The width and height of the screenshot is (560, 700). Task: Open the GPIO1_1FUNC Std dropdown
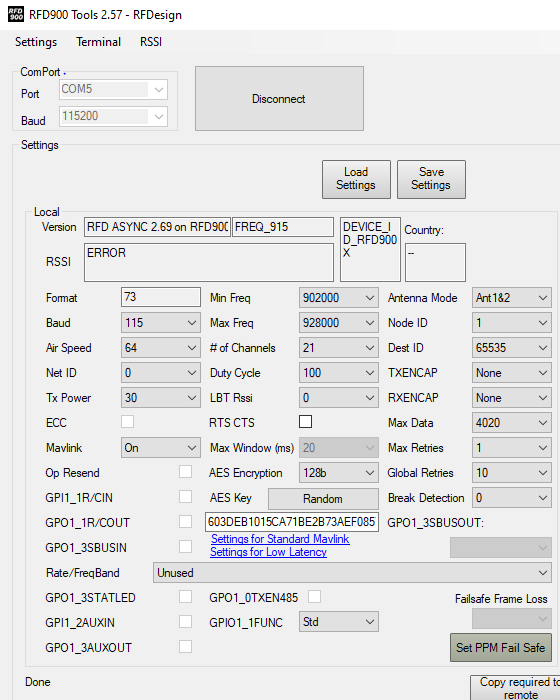point(339,622)
